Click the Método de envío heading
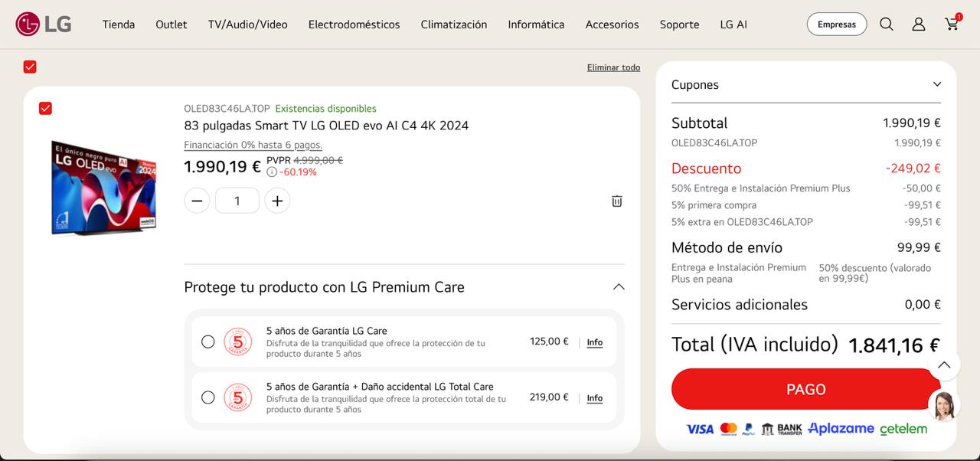Viewport: 980px width, 461px height. [727, 247]
